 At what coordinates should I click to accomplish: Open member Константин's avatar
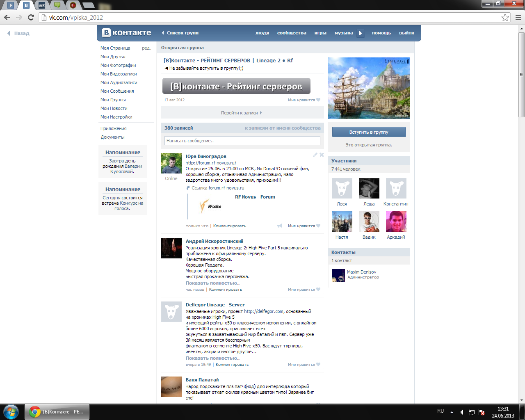396,188
